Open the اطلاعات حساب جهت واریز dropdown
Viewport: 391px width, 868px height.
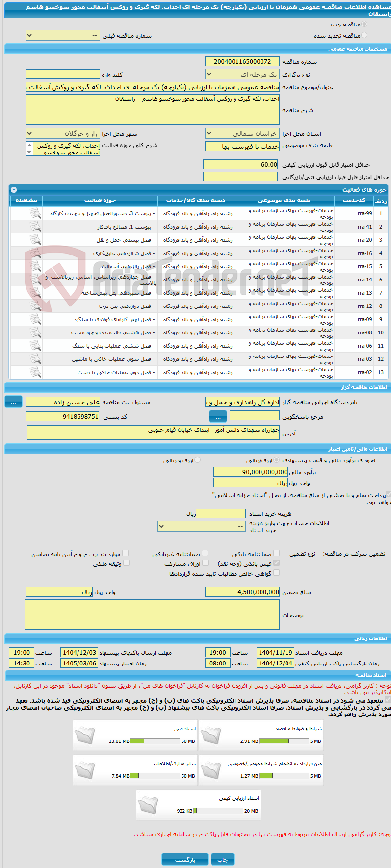[x=202, y=526]
